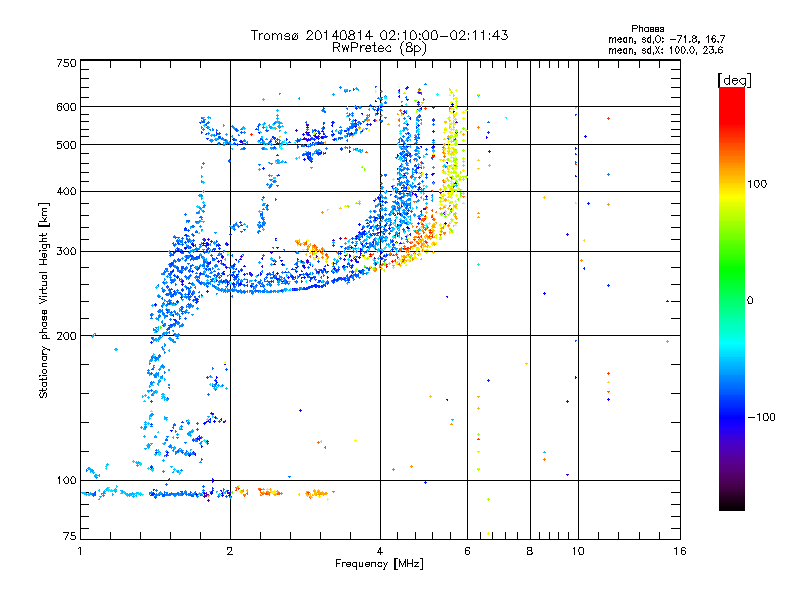This screenshot has width=800, height=600.
Task: Select the 'mean, sd,X: 100.0, 23.6' text
Action: tap(665, 50)
